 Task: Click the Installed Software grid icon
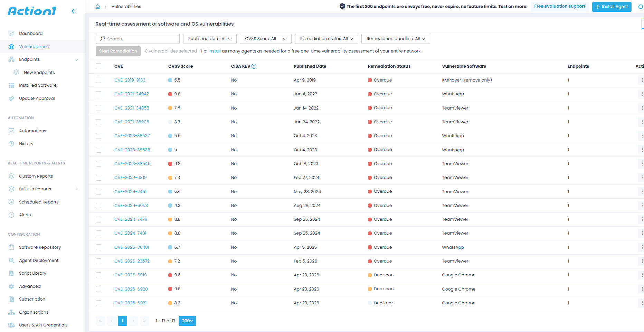coord(11,85)
